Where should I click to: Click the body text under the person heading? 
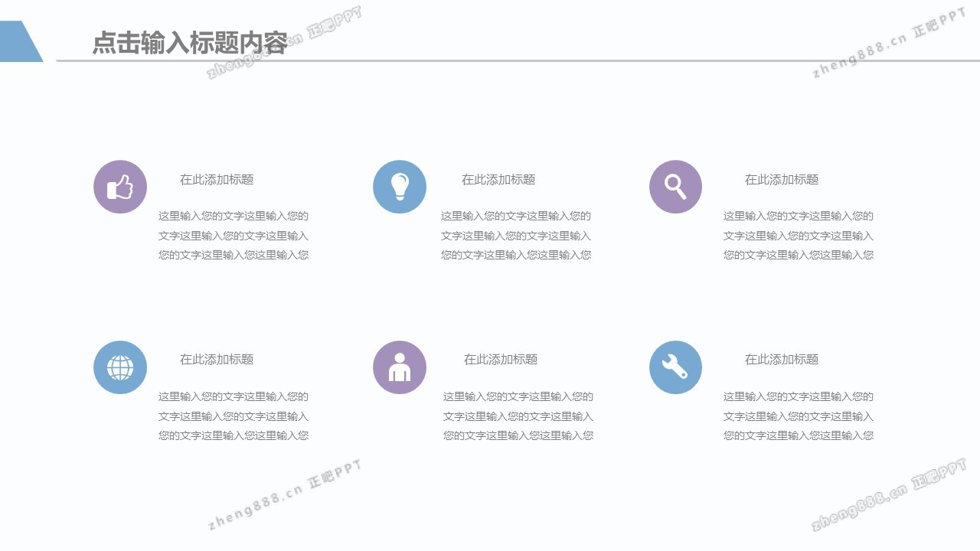tap(518, 416)
